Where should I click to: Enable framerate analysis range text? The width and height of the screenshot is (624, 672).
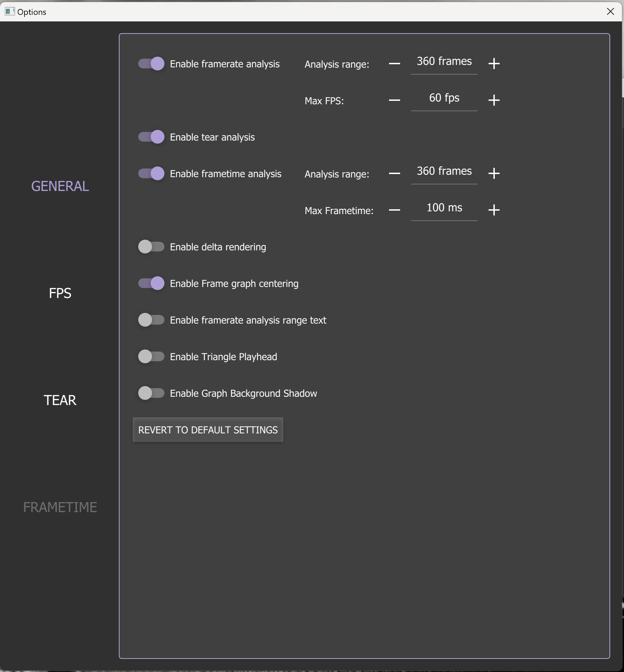pos(151,320)
